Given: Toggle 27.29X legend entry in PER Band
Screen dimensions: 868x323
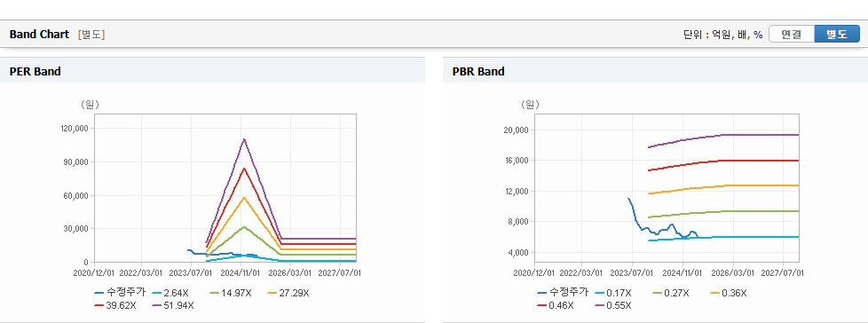Looking at the screenshot, I should click(288, 293).
